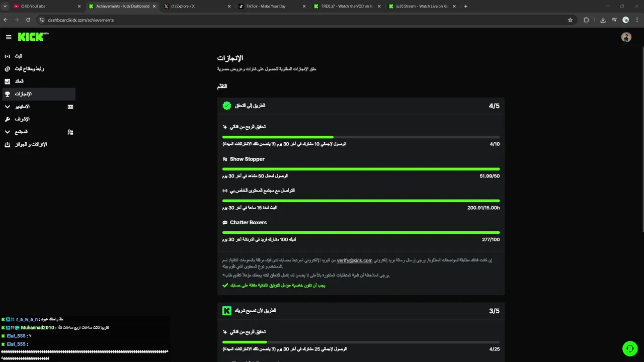Screen dimensions: 644x362
Task: Click the Show Stopper progress bar
Action: tap(361, 169)
